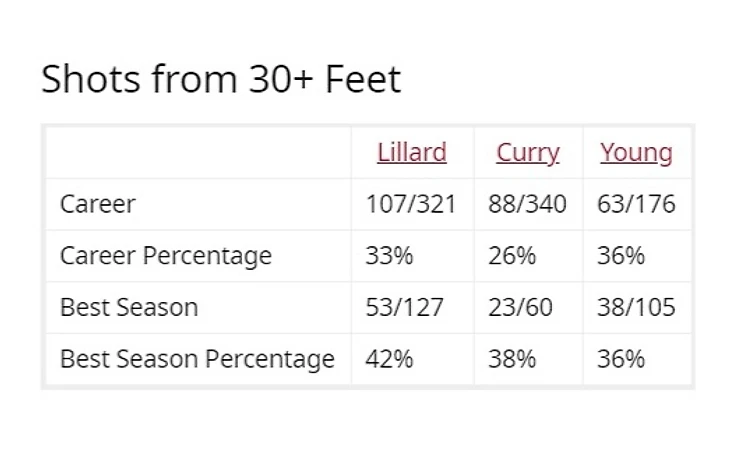
Task: Open the Young player link
Action: point(636,153)
